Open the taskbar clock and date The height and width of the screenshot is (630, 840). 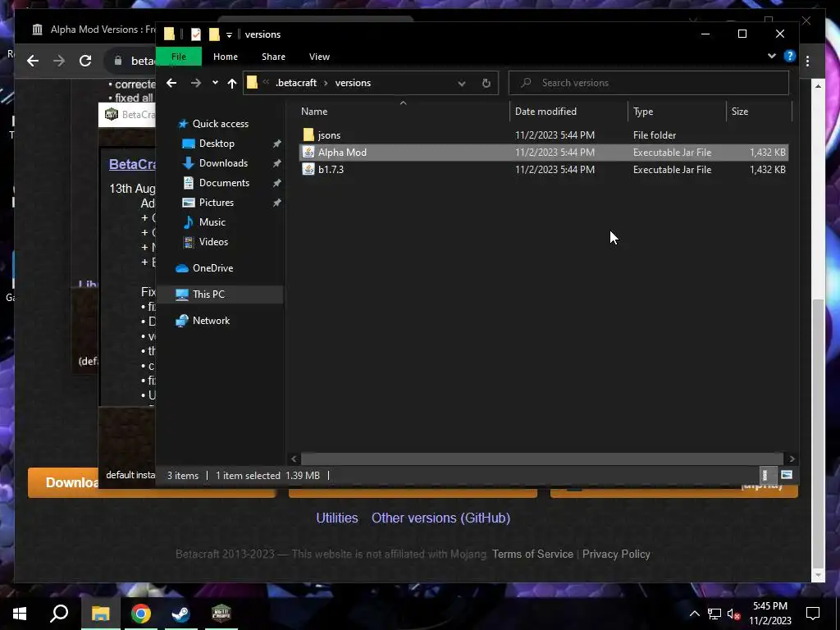pos(769,614)
